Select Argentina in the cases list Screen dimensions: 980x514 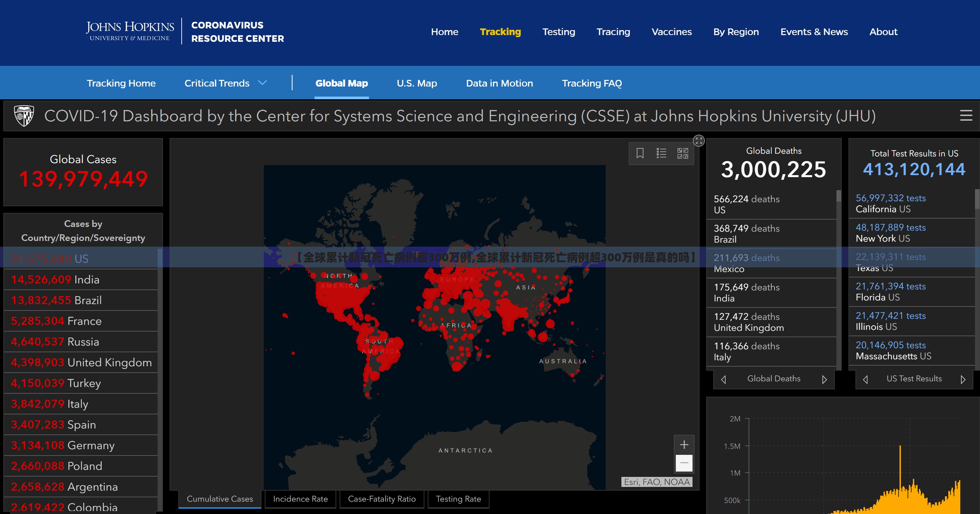(x=81, y=487)
